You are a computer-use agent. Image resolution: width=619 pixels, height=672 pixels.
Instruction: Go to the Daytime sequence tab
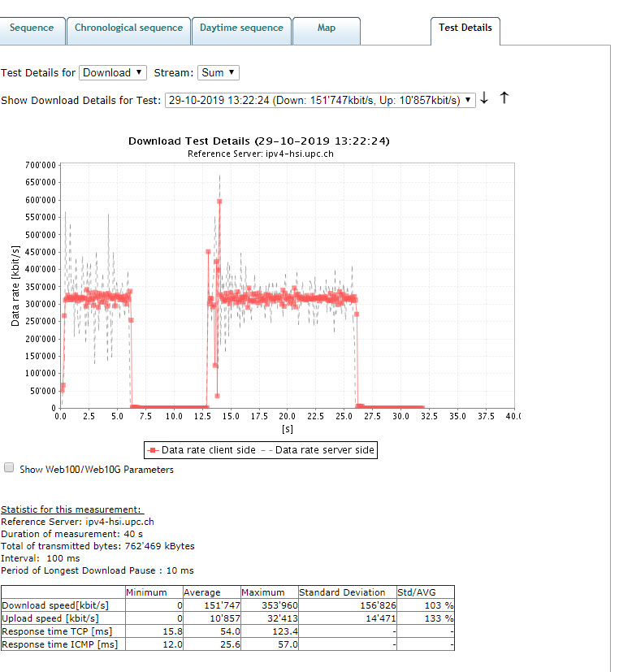click(241, 28)
